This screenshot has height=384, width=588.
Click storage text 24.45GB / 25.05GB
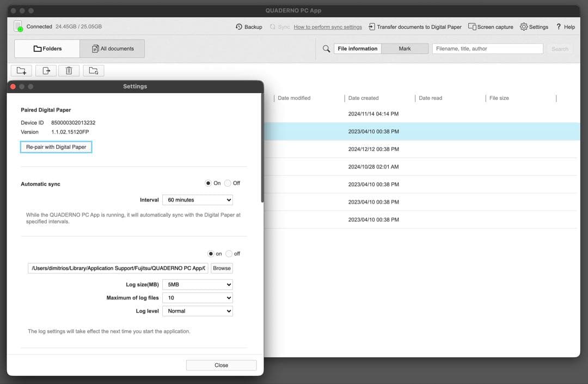78,27
